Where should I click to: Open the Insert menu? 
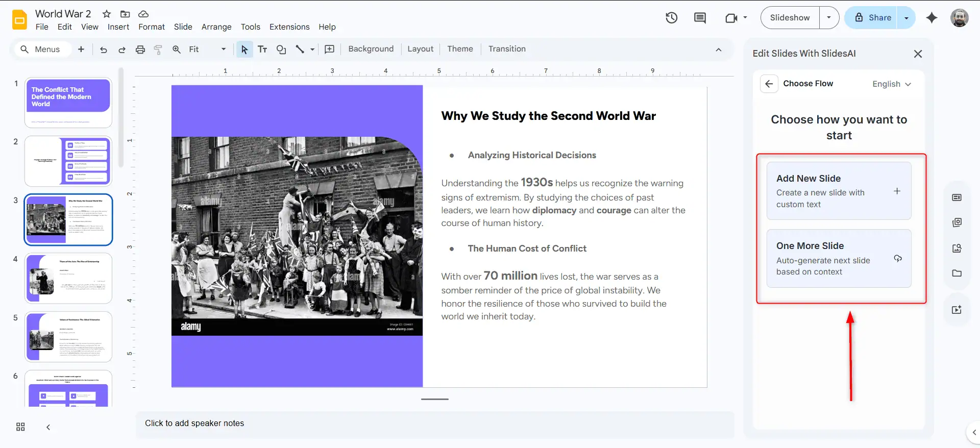click(118, 27)
